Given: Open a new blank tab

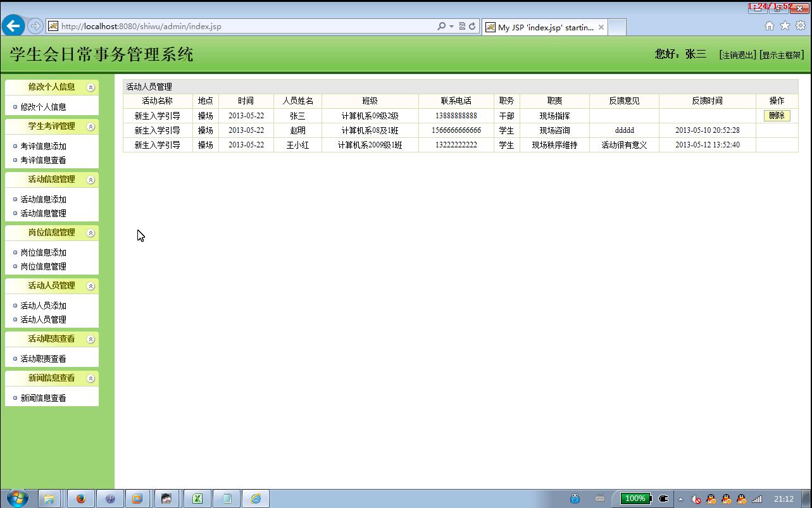Looking at the screenshot, I should point(617,27).
